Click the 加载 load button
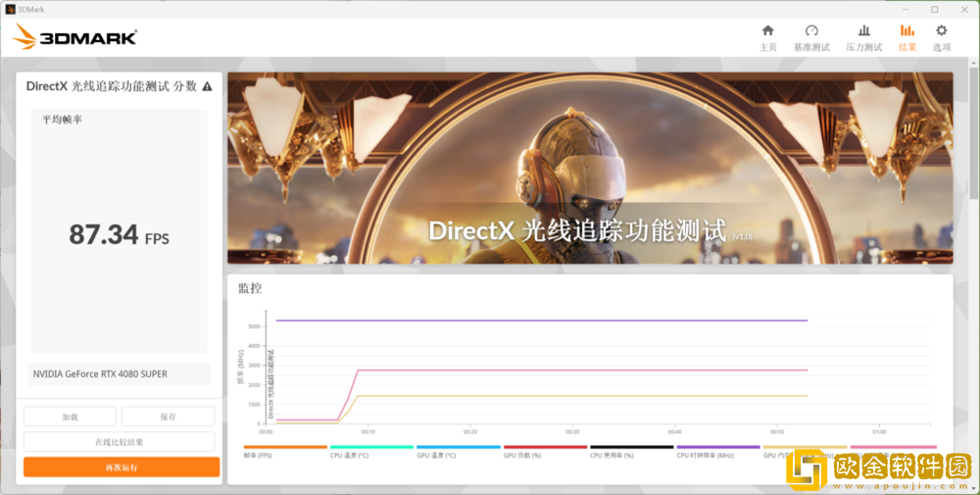Image resolution: width=980 pixels, height=495 pixels. 70,417
